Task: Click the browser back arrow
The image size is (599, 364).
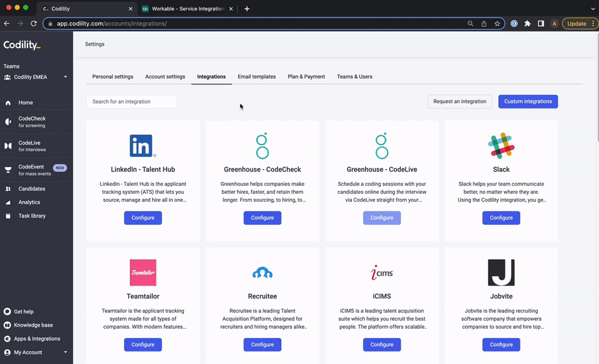Action: (x=7, y=24)
